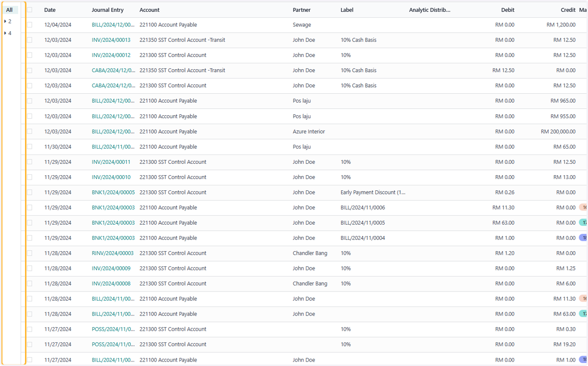588x366 pixels.
Task: Open journal entry INV/2024/00008
Action: click(111, 284)
